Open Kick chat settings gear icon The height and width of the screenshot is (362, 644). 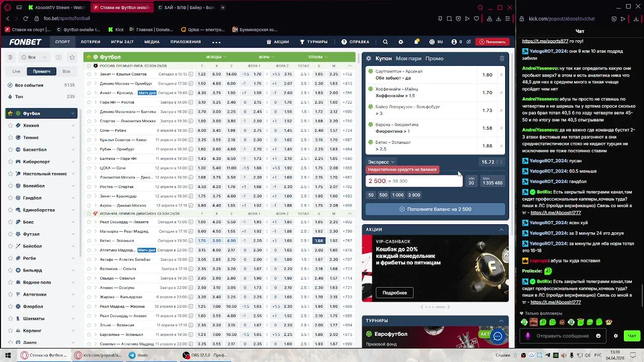click(x=615, y=336)
